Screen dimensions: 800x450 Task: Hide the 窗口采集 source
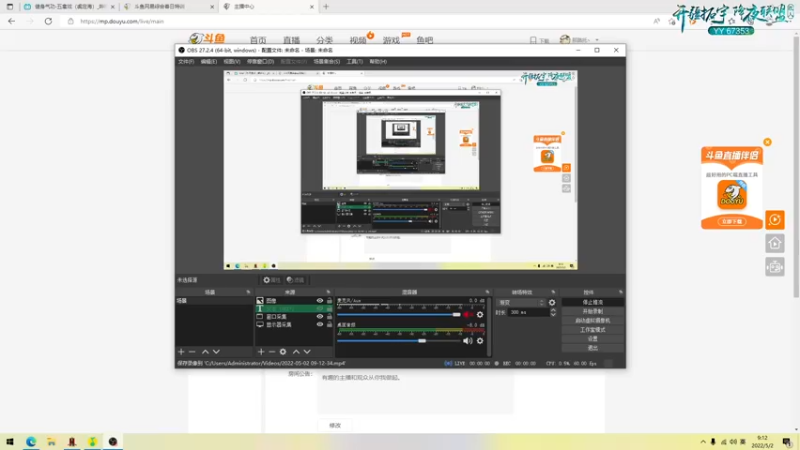[320, 316]
